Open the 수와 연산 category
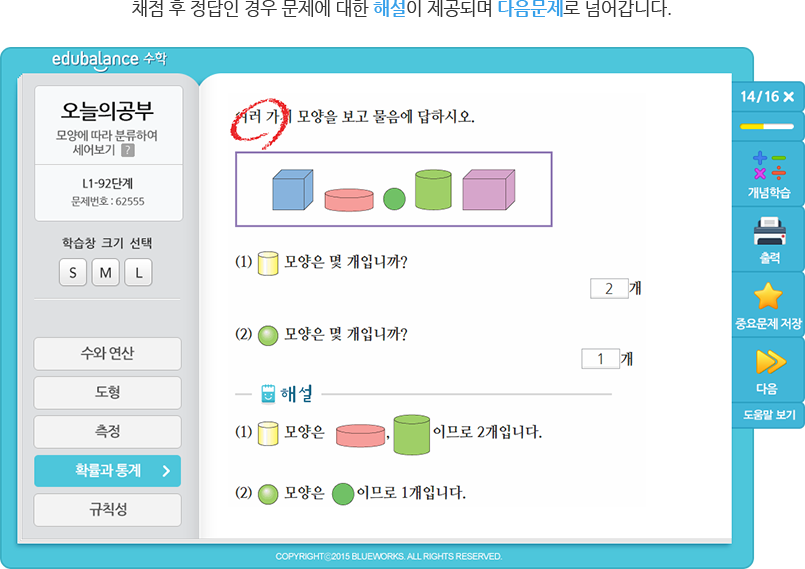Screen dimensions: 805x569 click(107, 353)
